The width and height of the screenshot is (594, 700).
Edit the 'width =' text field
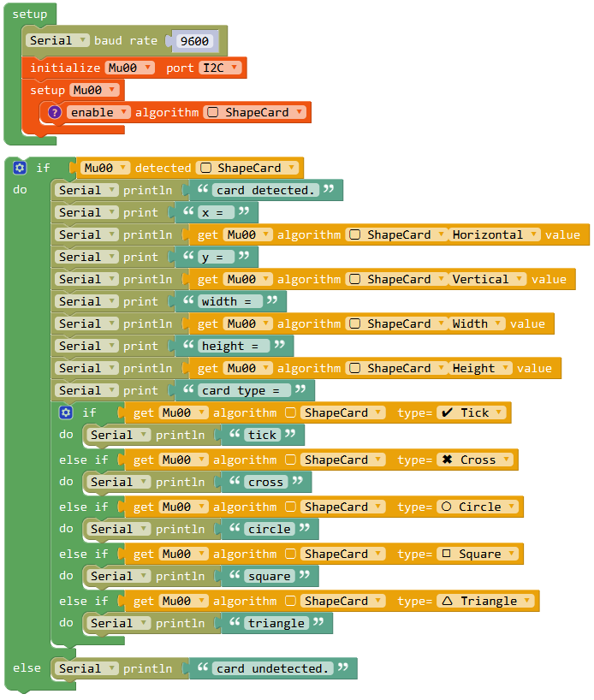pyautogui.click(x=230, y=302)
